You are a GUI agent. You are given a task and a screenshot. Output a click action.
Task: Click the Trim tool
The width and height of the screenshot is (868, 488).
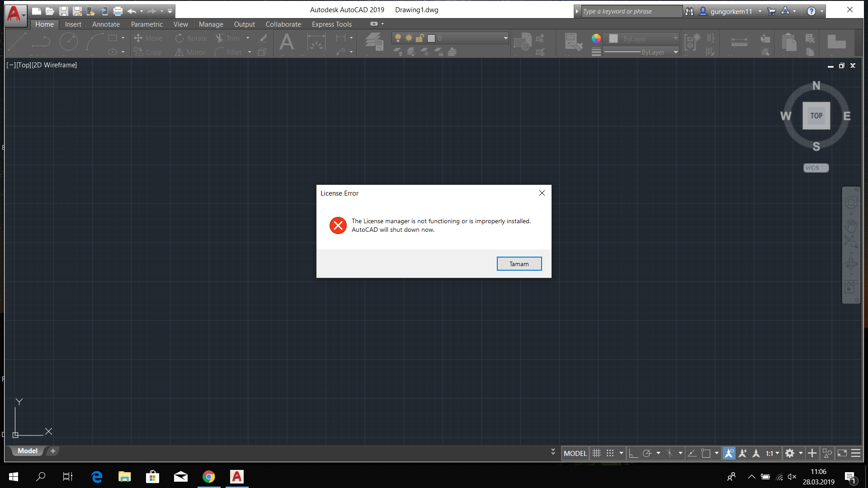tap(228, 38)
